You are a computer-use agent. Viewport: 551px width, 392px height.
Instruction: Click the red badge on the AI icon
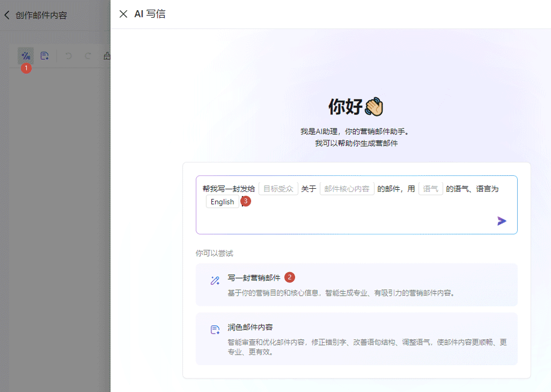pos(25,68)
